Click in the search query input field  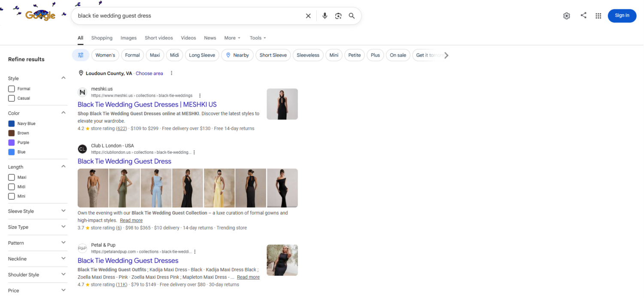pyautogui.click(x=189, y=16)
